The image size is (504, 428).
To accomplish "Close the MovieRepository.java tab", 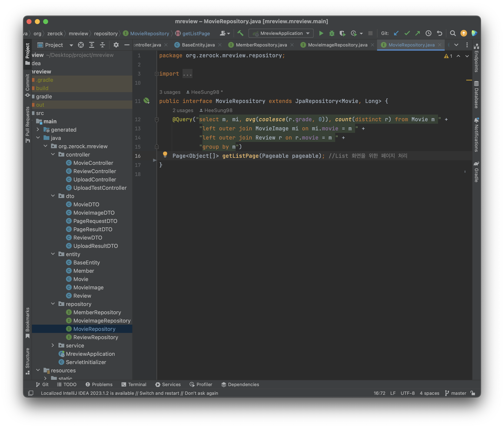I will coord(439,45).
